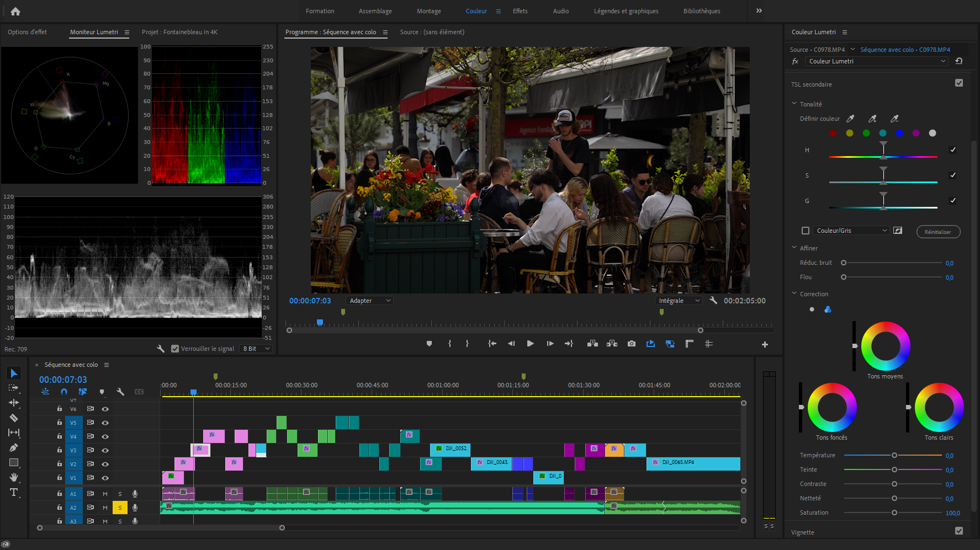Click the Température slider handle

894,455
